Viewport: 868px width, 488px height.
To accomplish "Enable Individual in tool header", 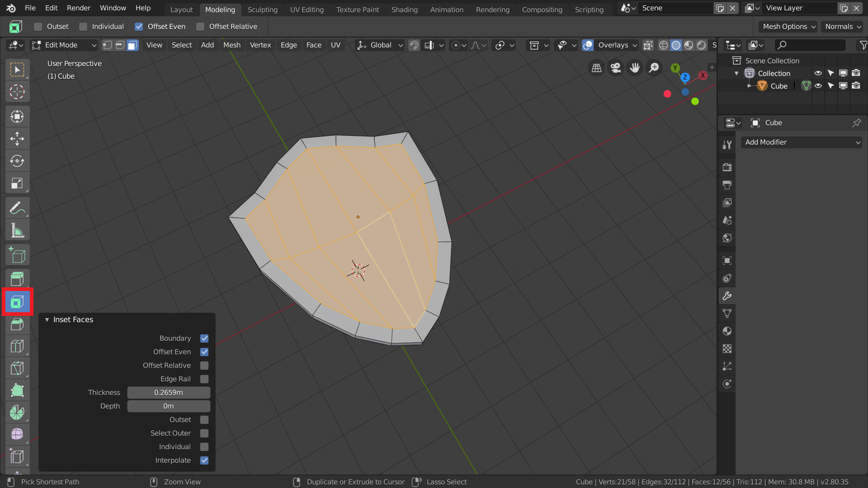I will pyautogui.click(x=83, y=27).
